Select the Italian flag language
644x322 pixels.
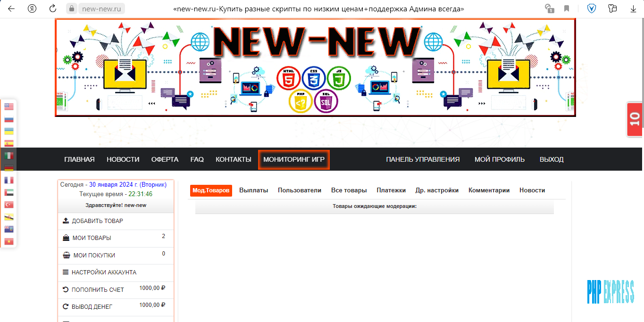pos(9,156)
